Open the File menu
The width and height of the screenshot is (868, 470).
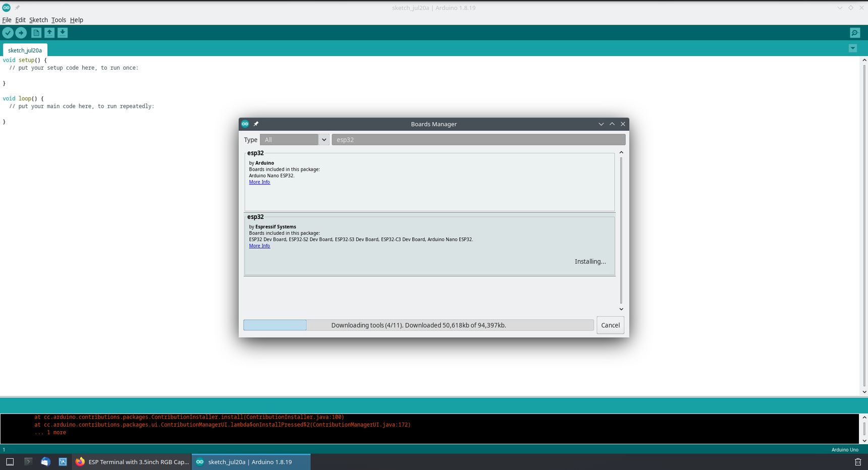tap(7, 20)
